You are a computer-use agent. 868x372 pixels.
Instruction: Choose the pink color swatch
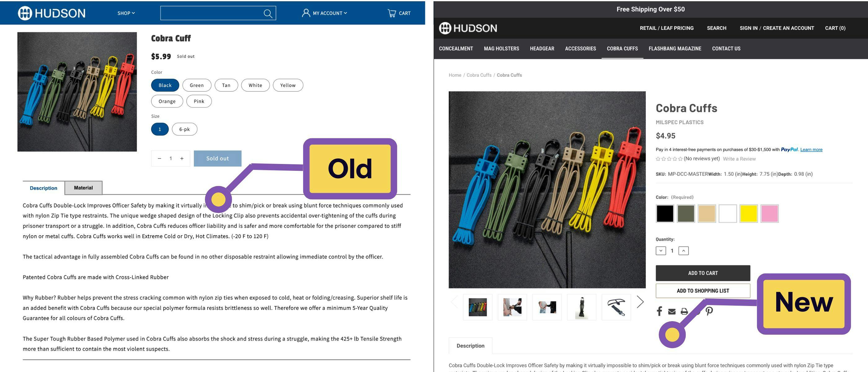point(770,213)
